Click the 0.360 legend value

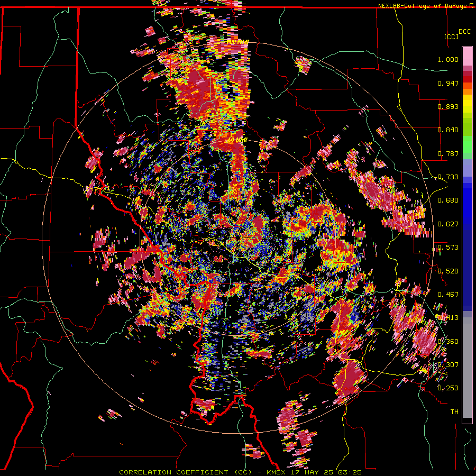pos(448,342)
